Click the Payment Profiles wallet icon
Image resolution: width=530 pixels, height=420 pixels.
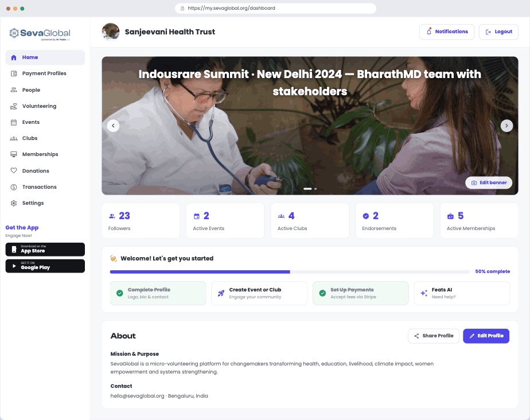pos(14,73)
